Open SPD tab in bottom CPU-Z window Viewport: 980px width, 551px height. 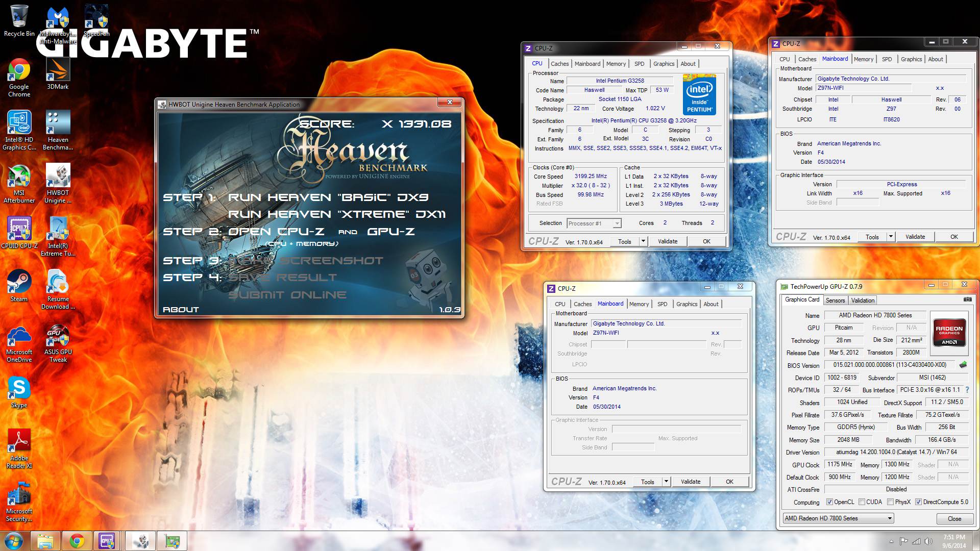tap(662, 304)
